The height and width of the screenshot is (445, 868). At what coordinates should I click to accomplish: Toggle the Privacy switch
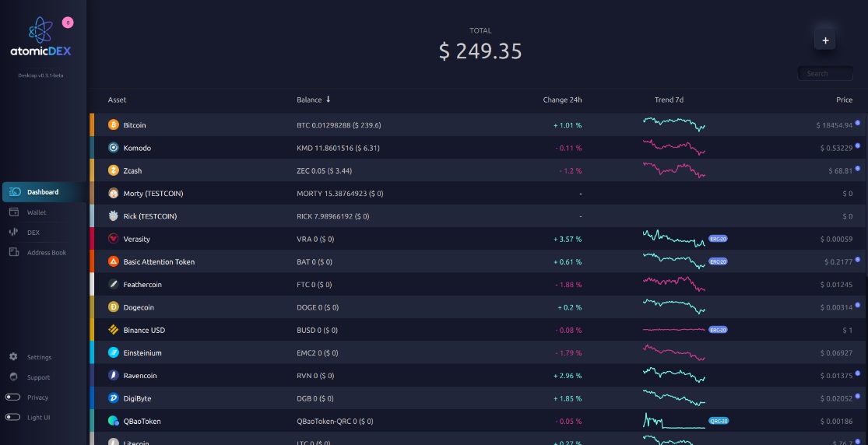pos(12,398)
